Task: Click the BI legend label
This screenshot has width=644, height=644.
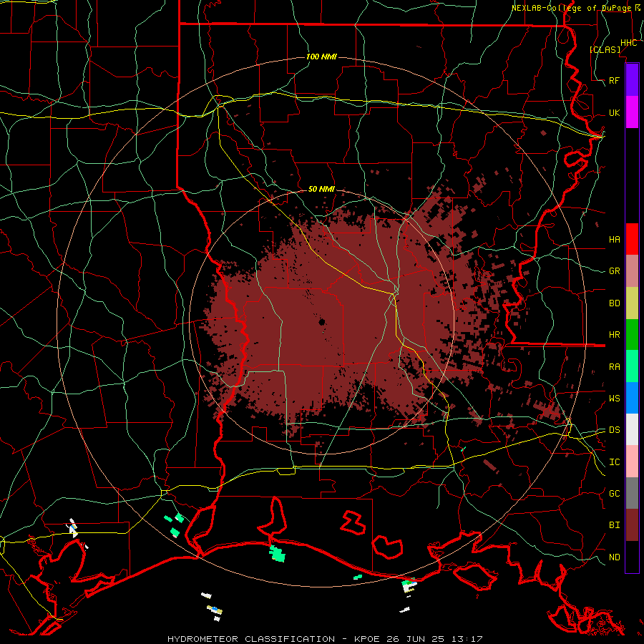Action: click(x=614, y=525)
